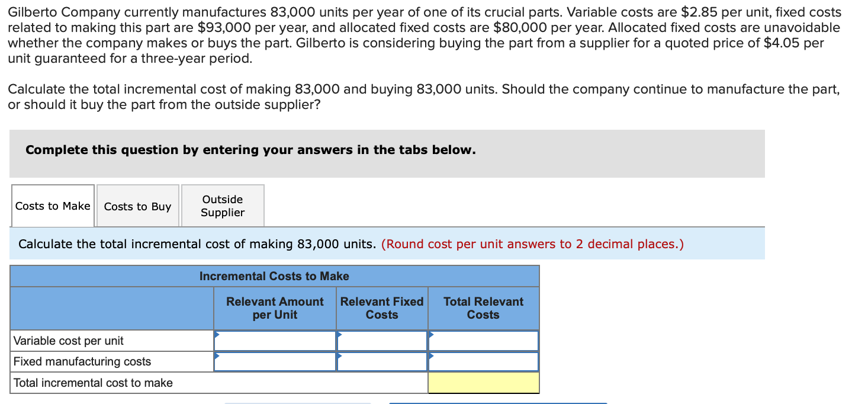
Task: Click the Incremental Costs to Make header
Action: click(274, 276)
